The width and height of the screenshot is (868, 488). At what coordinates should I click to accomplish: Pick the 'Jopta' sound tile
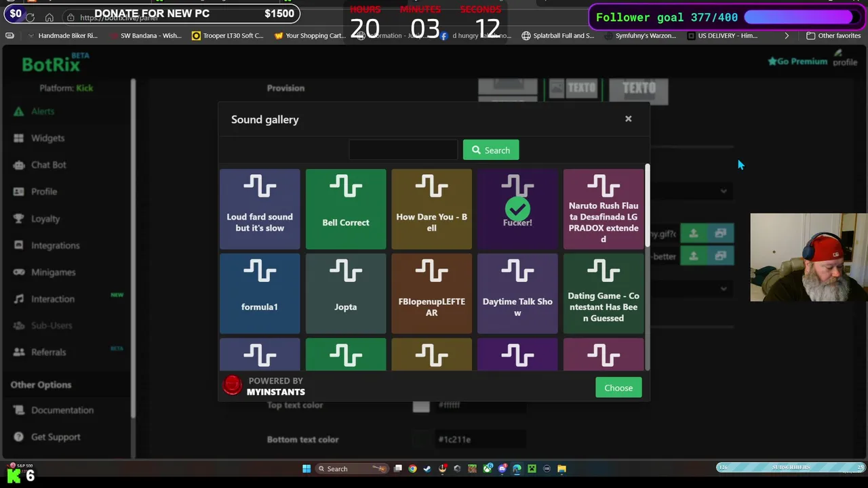click(346, 293)
